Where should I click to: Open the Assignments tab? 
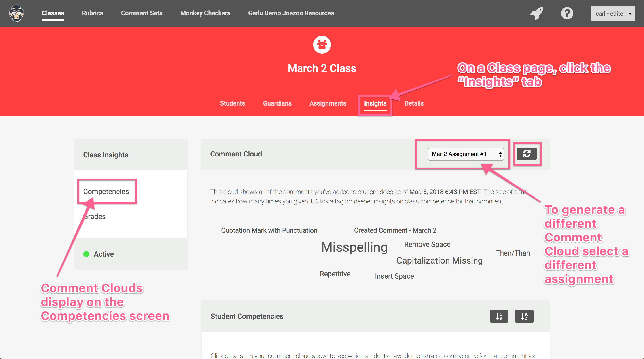[x=328, y=103]
